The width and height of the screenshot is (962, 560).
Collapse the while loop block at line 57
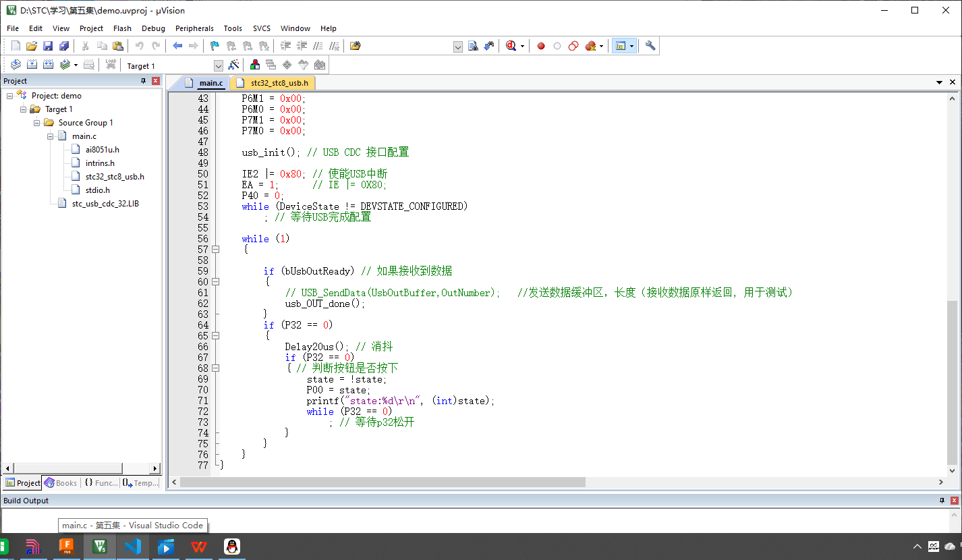[x=215, y=248]
